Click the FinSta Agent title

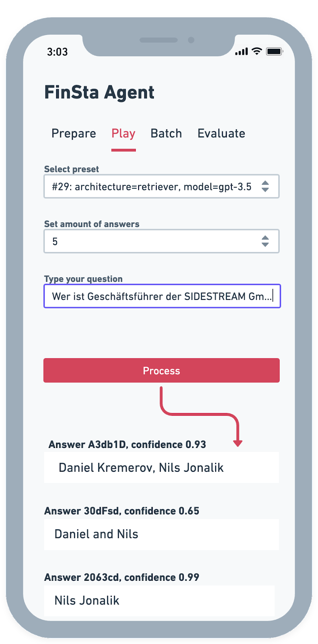[x=99, y=92]
